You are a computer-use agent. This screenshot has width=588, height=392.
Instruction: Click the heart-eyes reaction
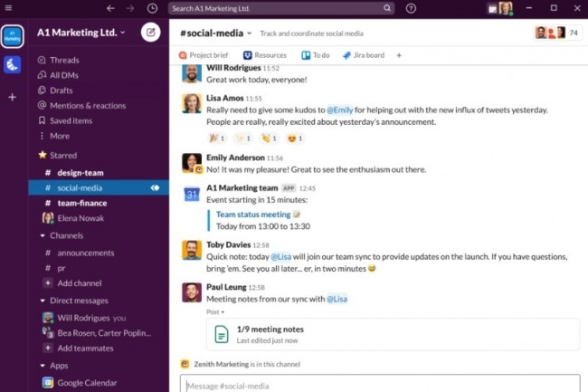[295, 139]
